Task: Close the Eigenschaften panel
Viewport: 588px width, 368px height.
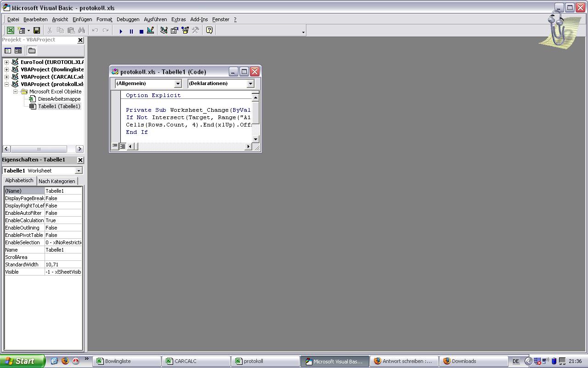Action: tap(80, 160)
